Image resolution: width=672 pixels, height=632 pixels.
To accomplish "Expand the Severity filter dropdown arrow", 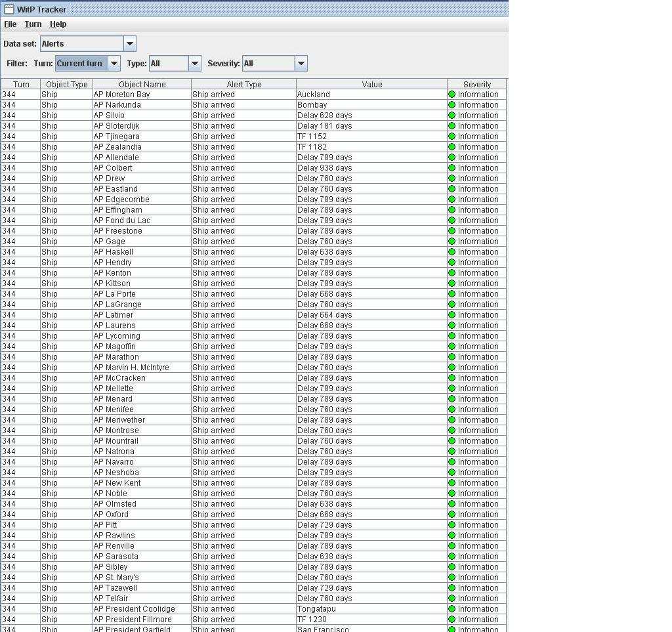I will tap(301, 64).
